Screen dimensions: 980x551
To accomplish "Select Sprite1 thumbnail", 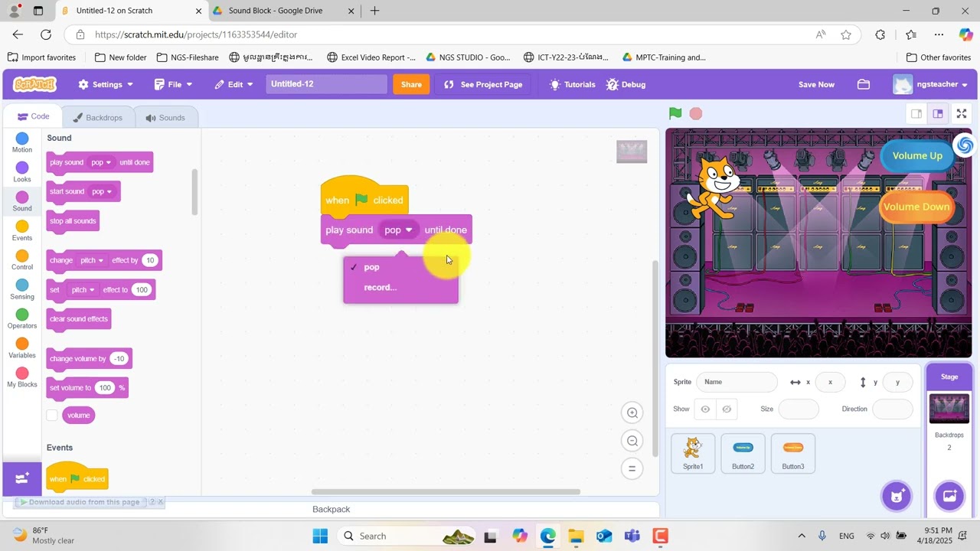I will 693,453.
